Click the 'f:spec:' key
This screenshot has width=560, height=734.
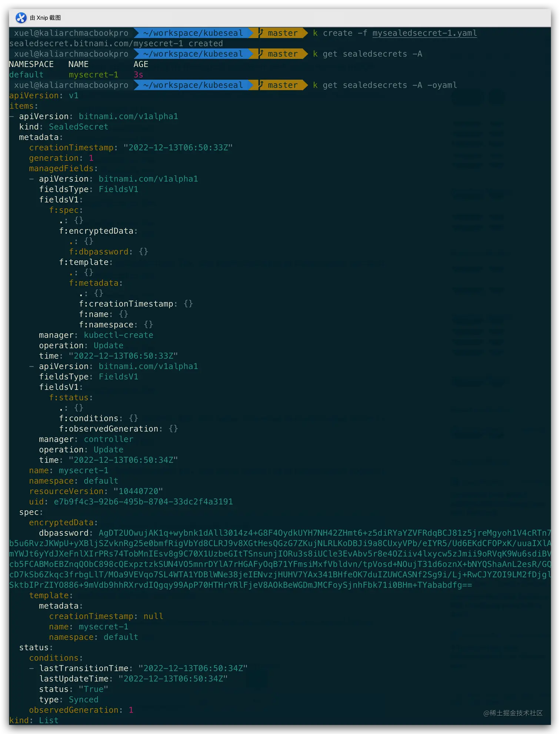tap(66, 210)
